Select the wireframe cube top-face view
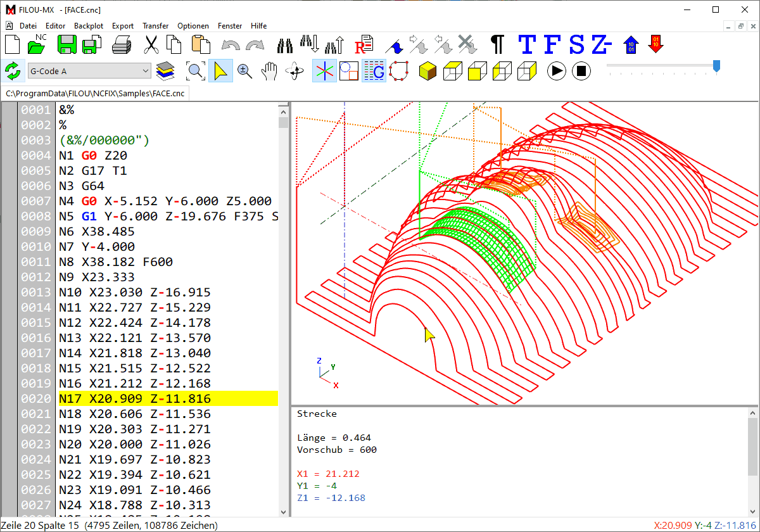The height and width of the screenshot is (532, 760). point(453,71)
